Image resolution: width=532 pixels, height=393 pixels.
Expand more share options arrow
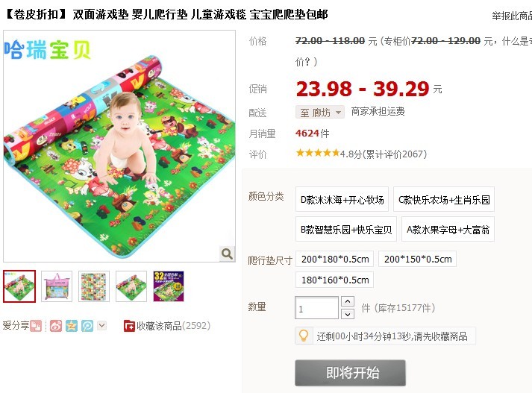click(x=101, y=326)
